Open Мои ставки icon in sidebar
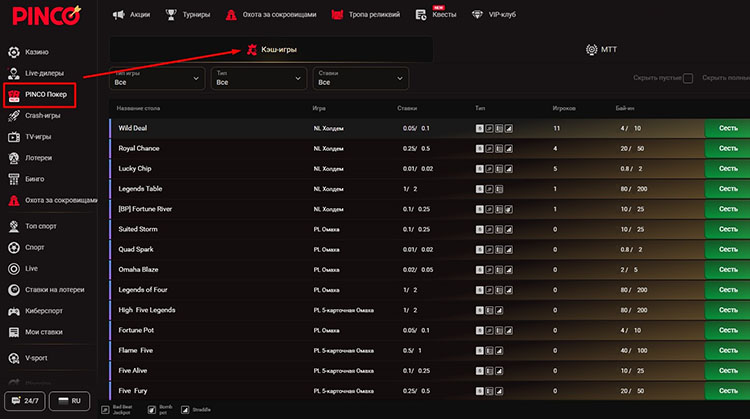Viewport: 750px width, 419px height. pyautogui.click(x=14, y=332)
